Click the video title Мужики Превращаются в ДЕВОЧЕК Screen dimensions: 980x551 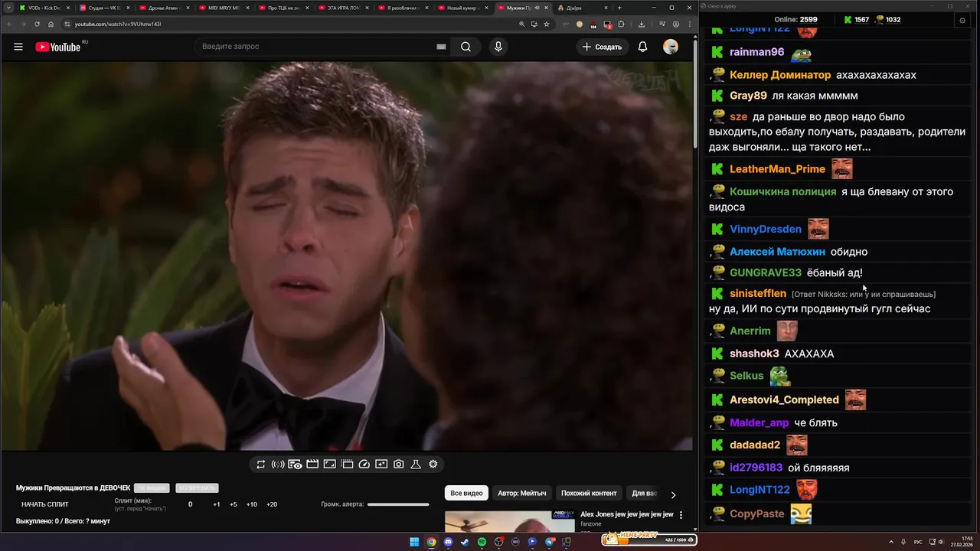[x=73, y=487]
